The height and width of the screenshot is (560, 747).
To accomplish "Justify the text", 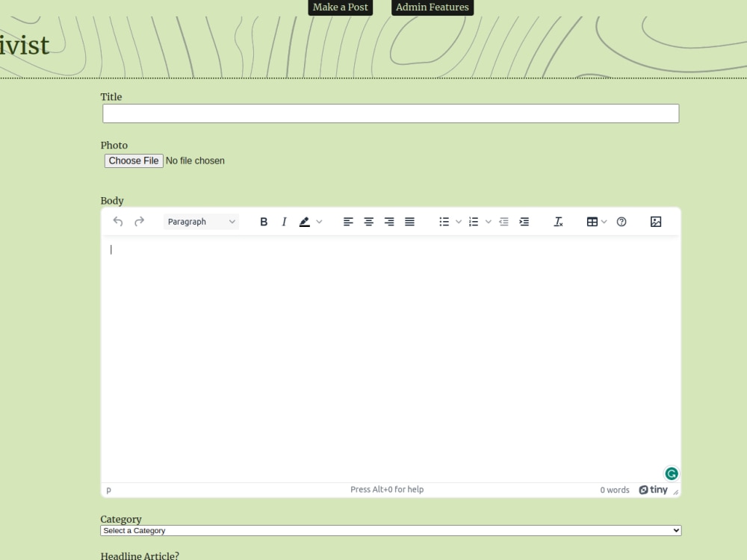I will [409, 222].
